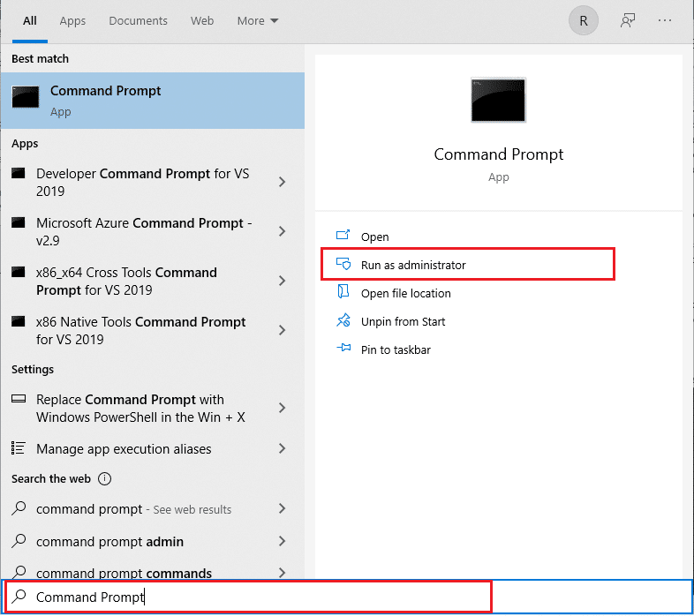Click the user account avatar R
694x616 pixels.
(x=584, y=21)
